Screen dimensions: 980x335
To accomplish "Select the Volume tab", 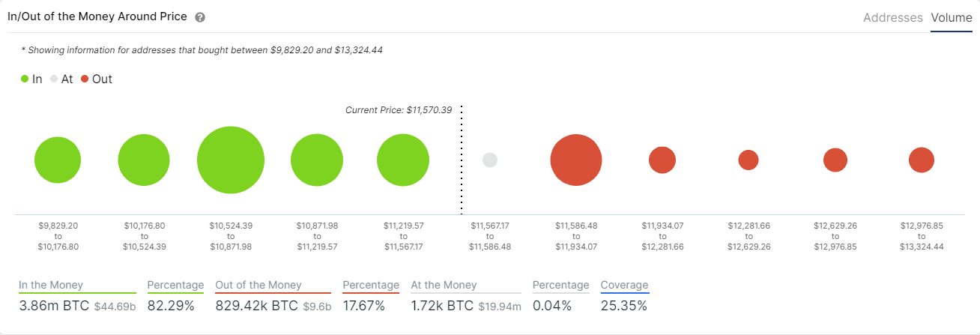I will point(952,17).
